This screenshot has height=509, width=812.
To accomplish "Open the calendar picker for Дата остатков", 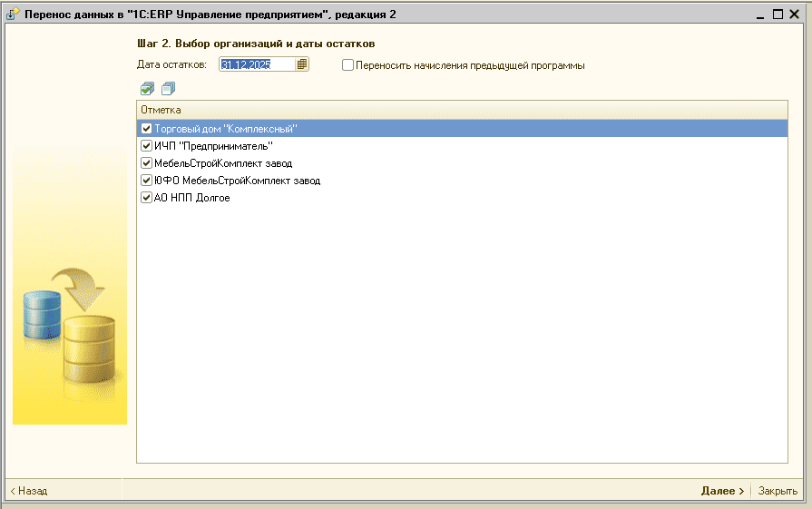I will coord(302,64).
